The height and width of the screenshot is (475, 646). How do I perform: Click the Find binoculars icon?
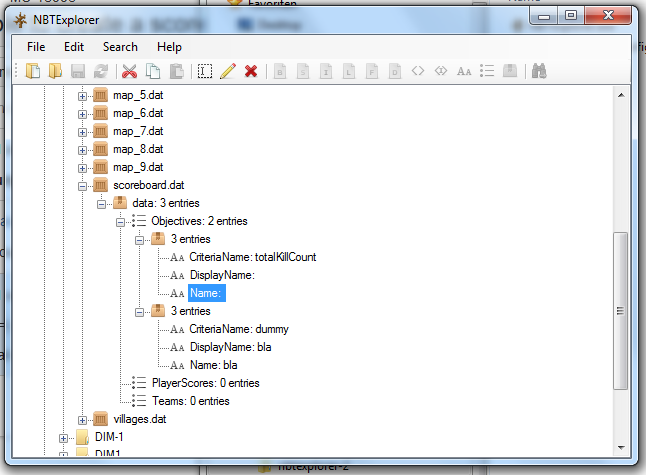coord(539,71)
